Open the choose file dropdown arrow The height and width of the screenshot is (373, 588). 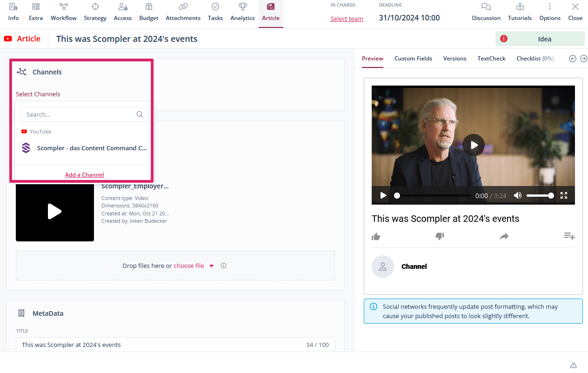point(212,266)
